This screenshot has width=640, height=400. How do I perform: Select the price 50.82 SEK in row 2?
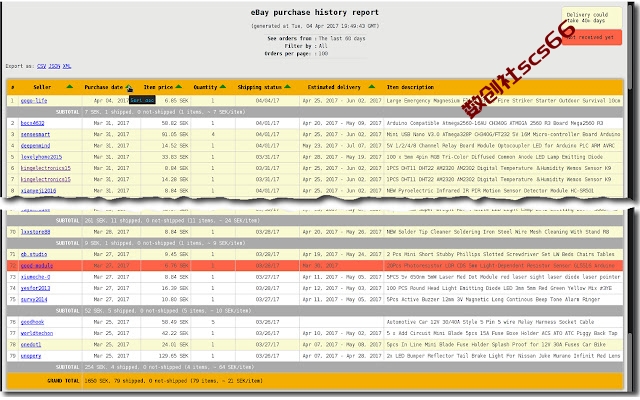175,123
